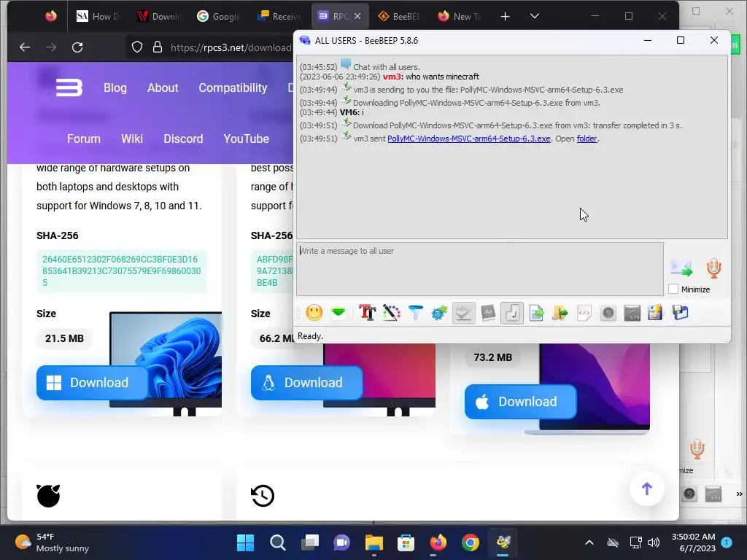Open the PollyMC setup exe link

pos(469,139)
